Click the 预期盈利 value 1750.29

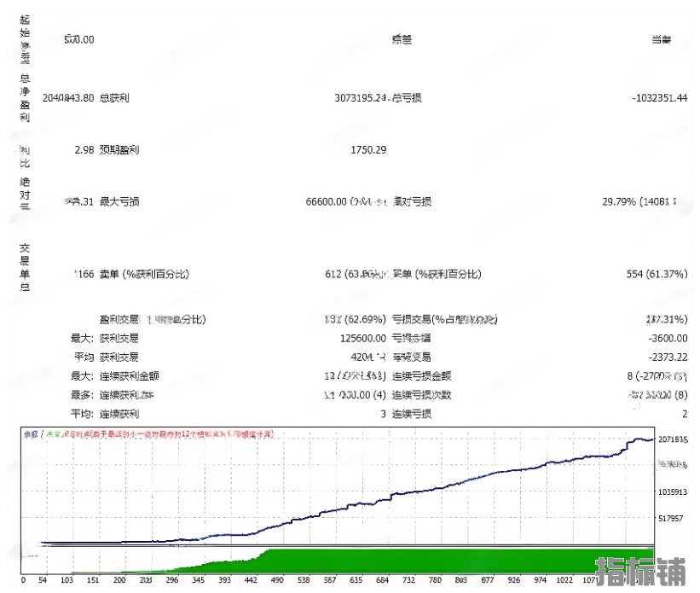pyautogui.click(x=368, y=150)
